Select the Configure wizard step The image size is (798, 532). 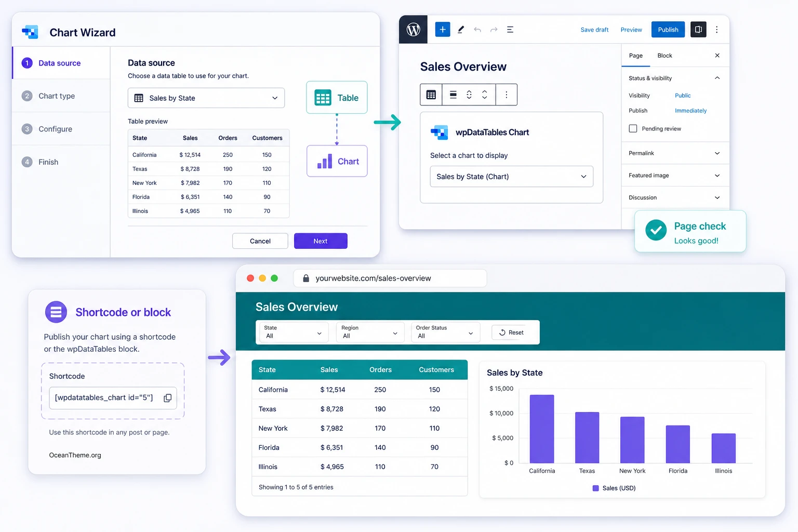pos(61,129)
